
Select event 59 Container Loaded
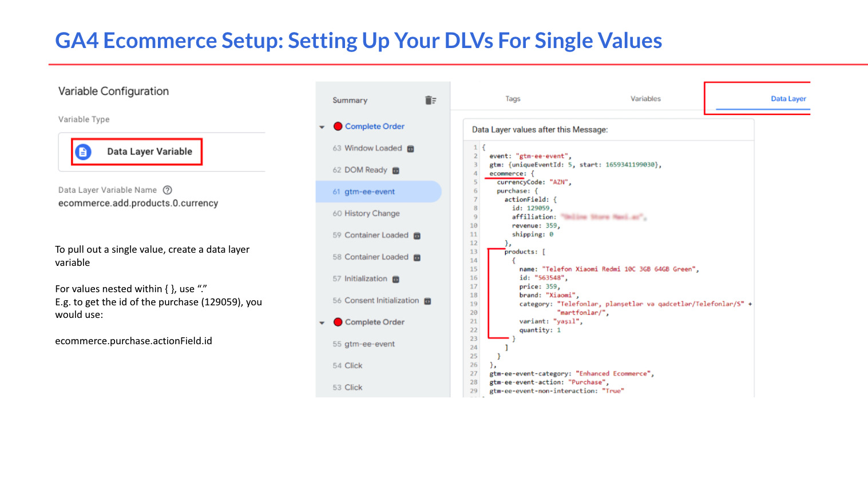pos(370,235)
